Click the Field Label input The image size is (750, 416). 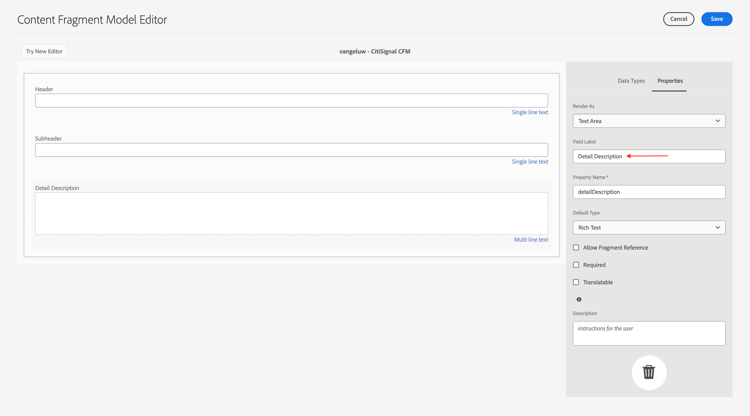pos(649,156)
